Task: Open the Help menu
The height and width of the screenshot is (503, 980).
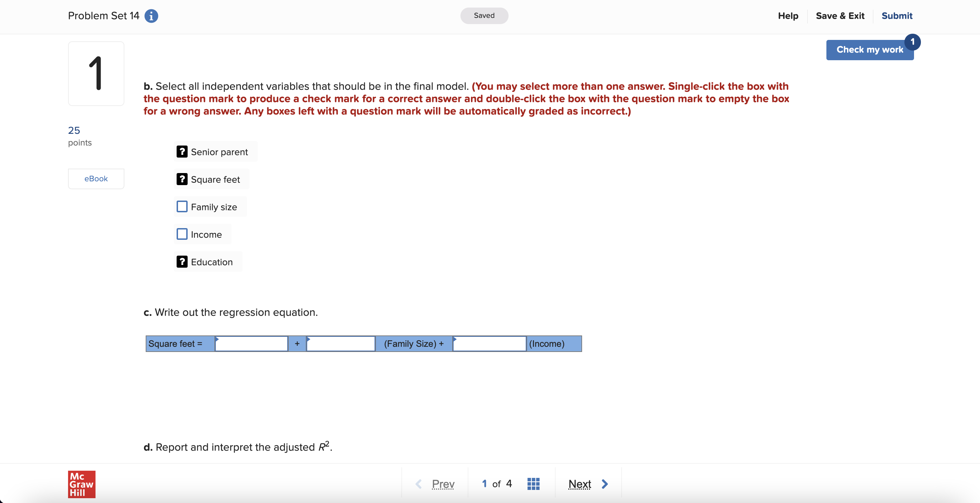Action: pyautogui.click(x=788, y=15)
